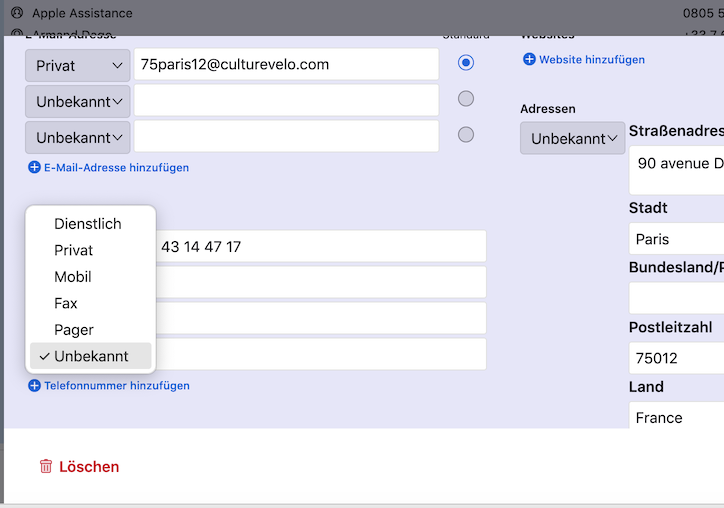Click the Land field containing France

[x=676, y=416]
